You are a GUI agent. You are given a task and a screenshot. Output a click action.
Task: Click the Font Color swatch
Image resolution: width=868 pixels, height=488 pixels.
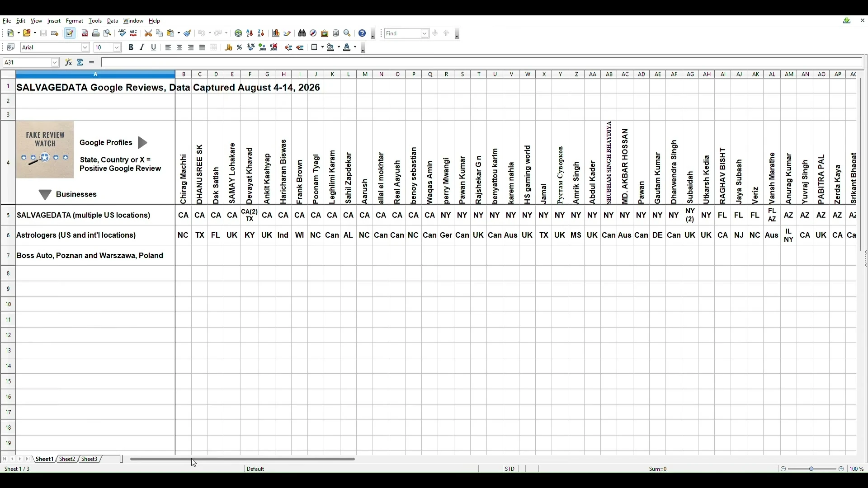pyautogui.click(x=348, y=47)
